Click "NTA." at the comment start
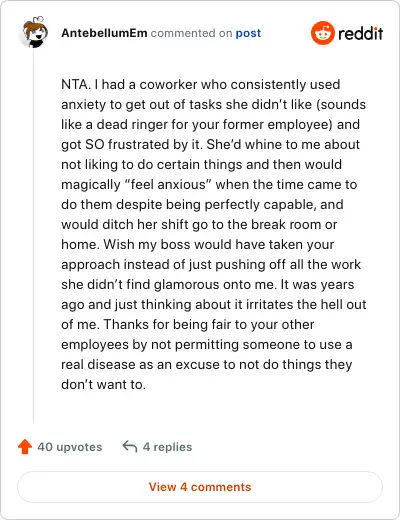The width and height of the screenshot is (400, 520). (x=76, y=84)
